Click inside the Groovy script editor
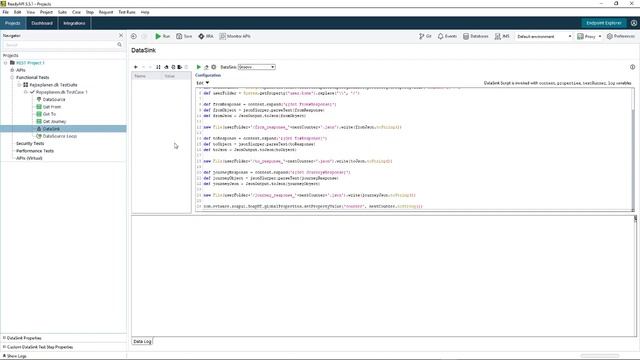Viewport: 640px width, 360px height. 413,149
